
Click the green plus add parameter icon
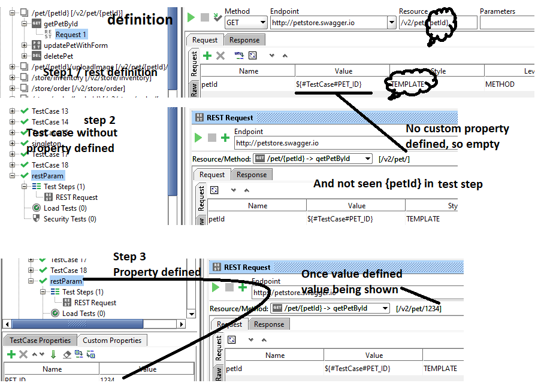tap(207, 56)
